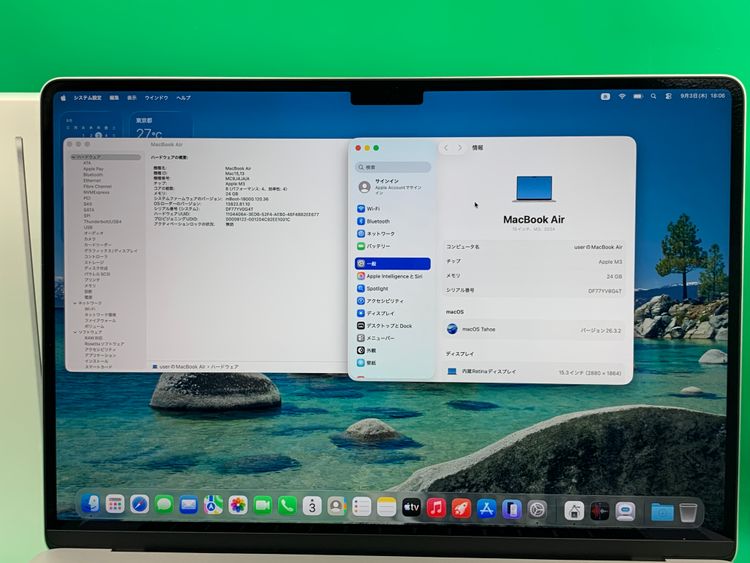750x563 pixels.
Task: Click the Tokyo weather widget on desktop
Action: 161,125
